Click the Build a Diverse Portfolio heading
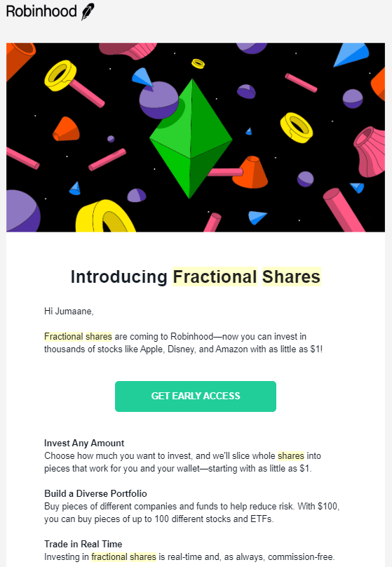392x567 pixels. coord(95,494)
